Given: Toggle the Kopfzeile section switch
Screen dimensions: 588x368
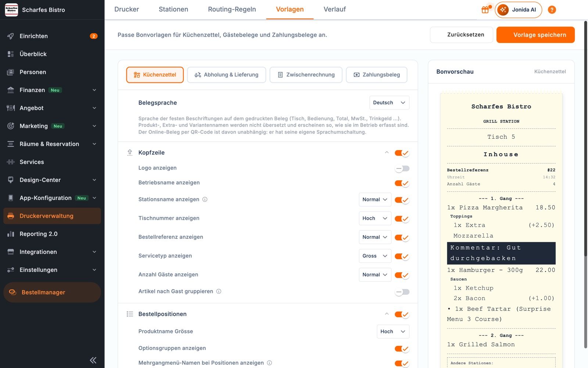Looking at the screenshot, I should coord(402,153).
